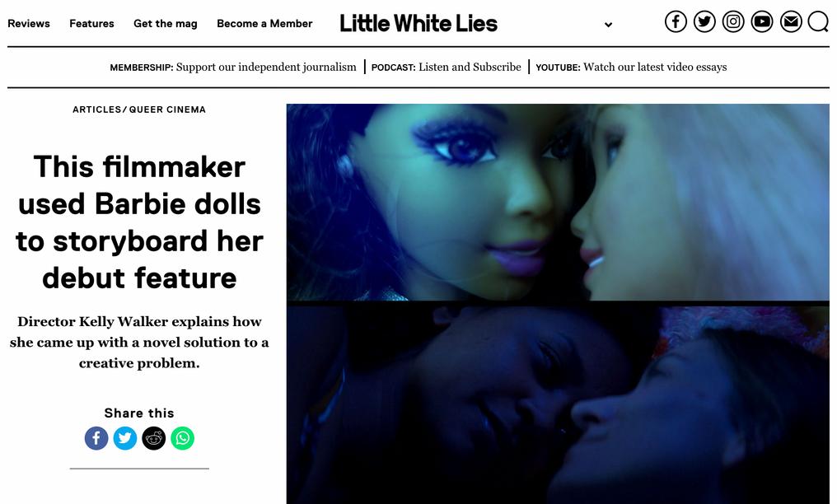837x504 pixels.
Task: Click the email newsletter envelope icon
Action: pyautogui.click(x=791, y=22)
